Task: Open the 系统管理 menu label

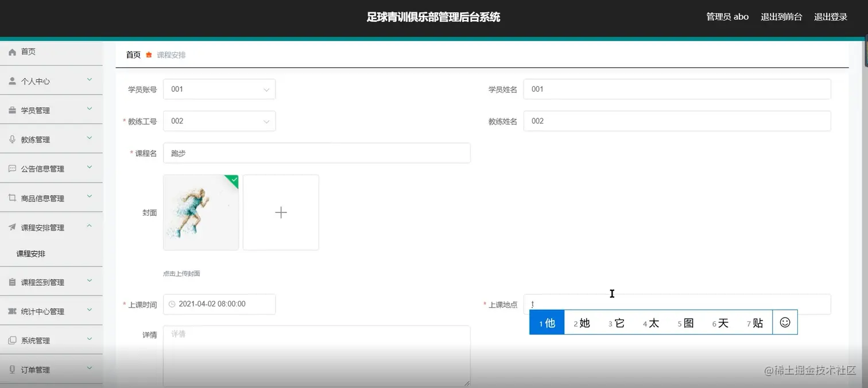Action: (x=36, y=340)
